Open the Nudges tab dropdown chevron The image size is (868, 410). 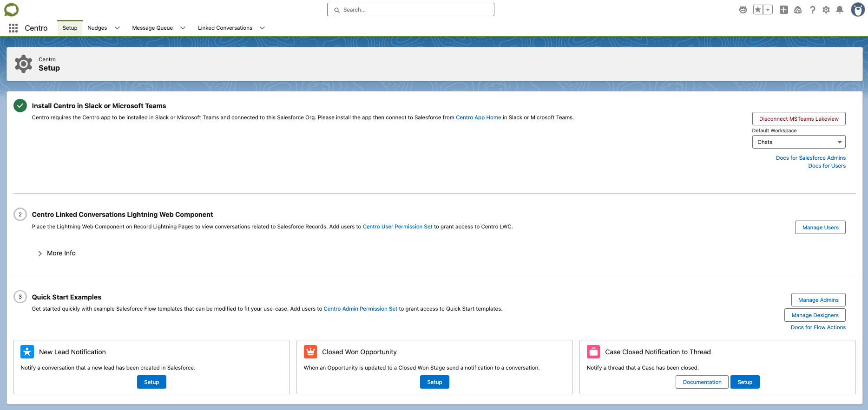(117, 28)
